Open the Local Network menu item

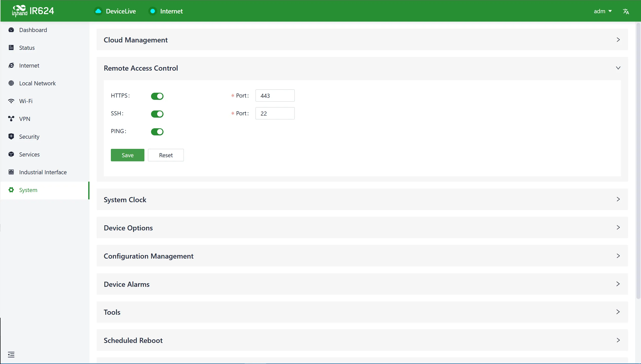pyautogui.click(x=45, y=83)
